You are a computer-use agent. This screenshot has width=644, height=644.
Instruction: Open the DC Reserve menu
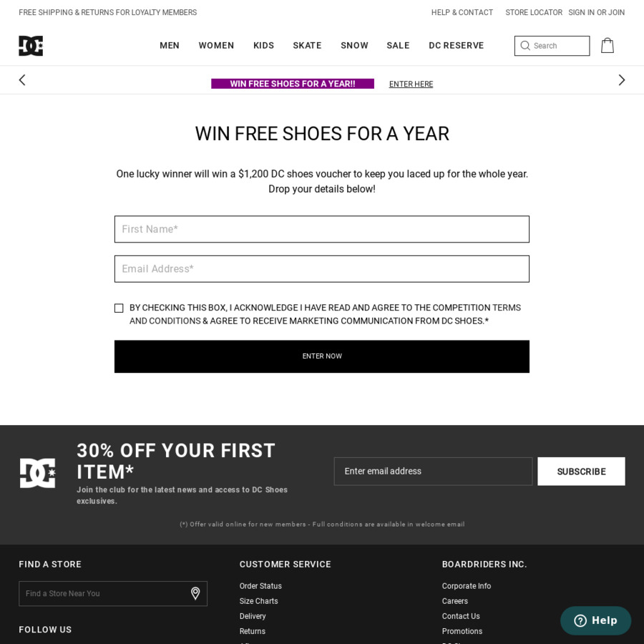click(456, 46)
